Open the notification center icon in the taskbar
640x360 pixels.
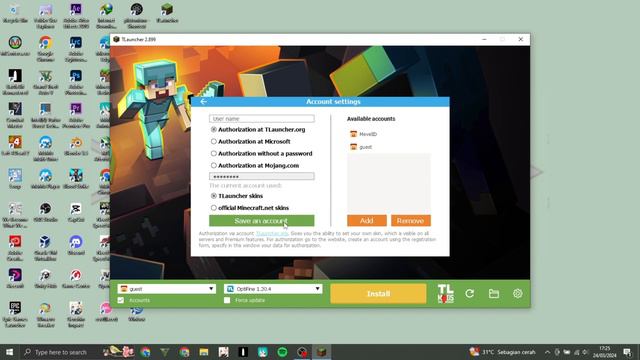(x=627, y=352)
